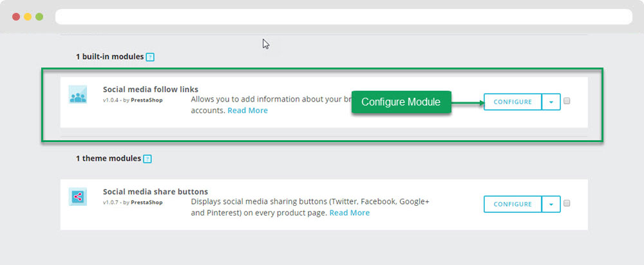This screenshot has width=644, height=265.
Task: Click the yellow minimize window button
Action: point(28,17)
